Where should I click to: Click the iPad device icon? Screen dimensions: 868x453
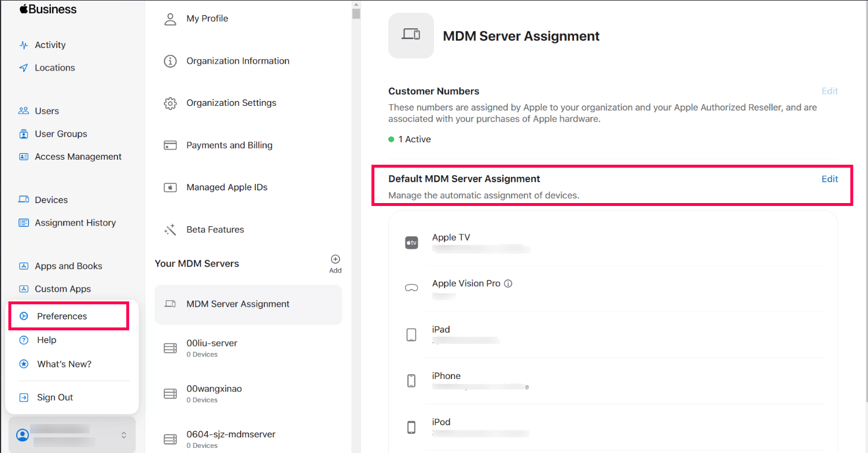point(411,335)
